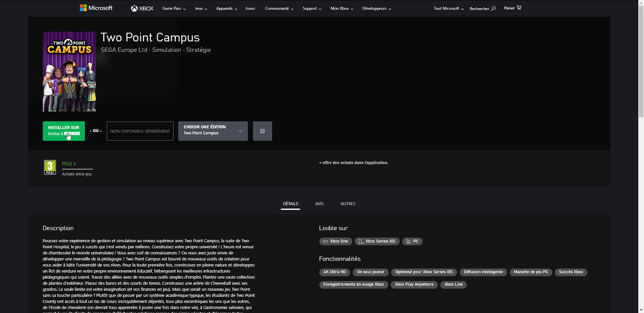The height and width of the screenshot is (313, 644).
Task: Open the Game Pass dropdown menu
Action: (x=173, y=8)
